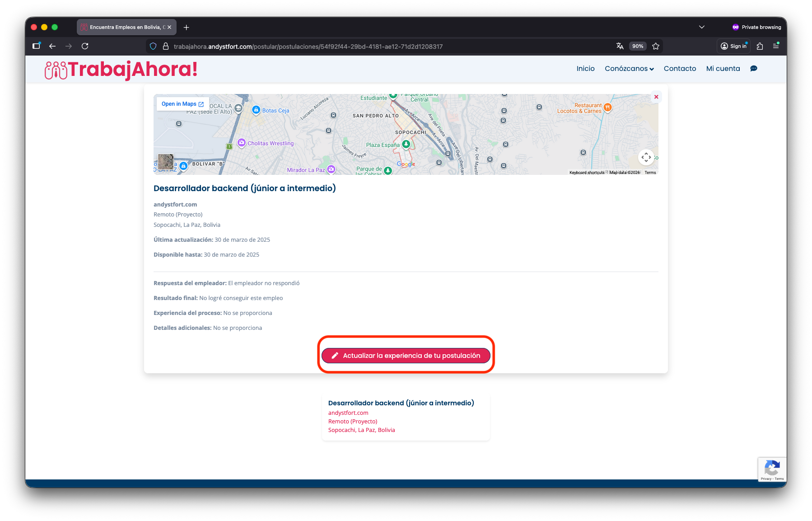Toggle the sidebar panel button
The width and height of the screenshot is (812, 521).
coord(36,46)
